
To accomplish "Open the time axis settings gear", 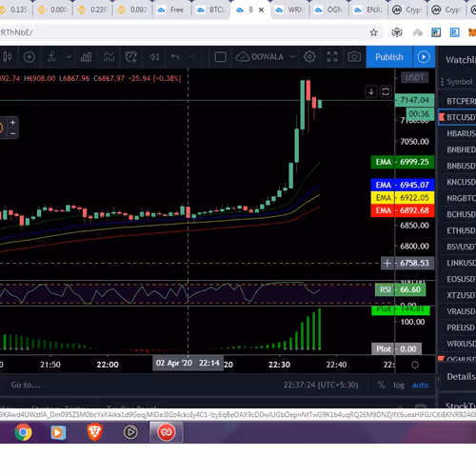I will (x=415, y=365).
